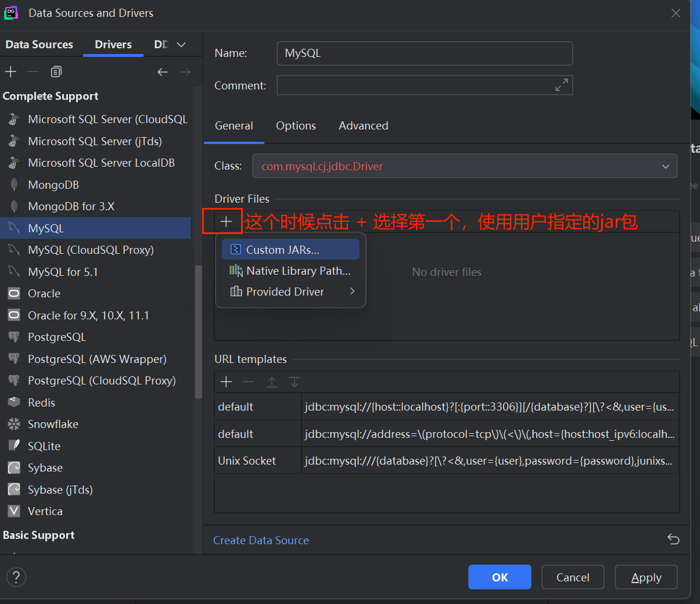The height and width of the screenshot is (604, 700).
Task: Click the Redis driver icon
Action: coord(14,402)
